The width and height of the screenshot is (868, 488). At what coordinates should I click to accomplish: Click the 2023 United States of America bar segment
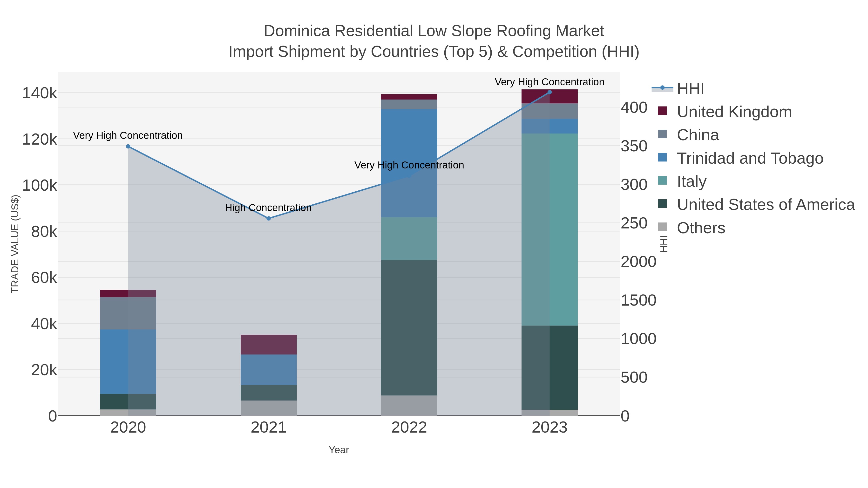click(x=549, y=368)
